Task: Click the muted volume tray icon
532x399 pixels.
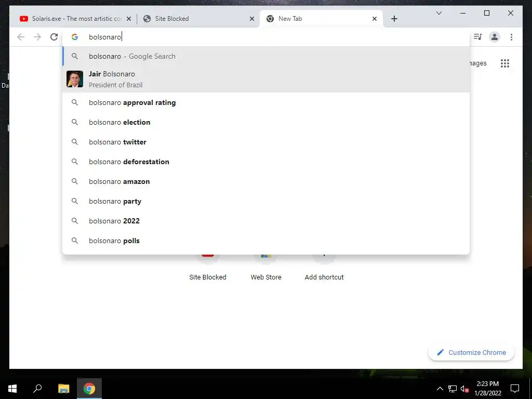Action: tap(464, 389)
